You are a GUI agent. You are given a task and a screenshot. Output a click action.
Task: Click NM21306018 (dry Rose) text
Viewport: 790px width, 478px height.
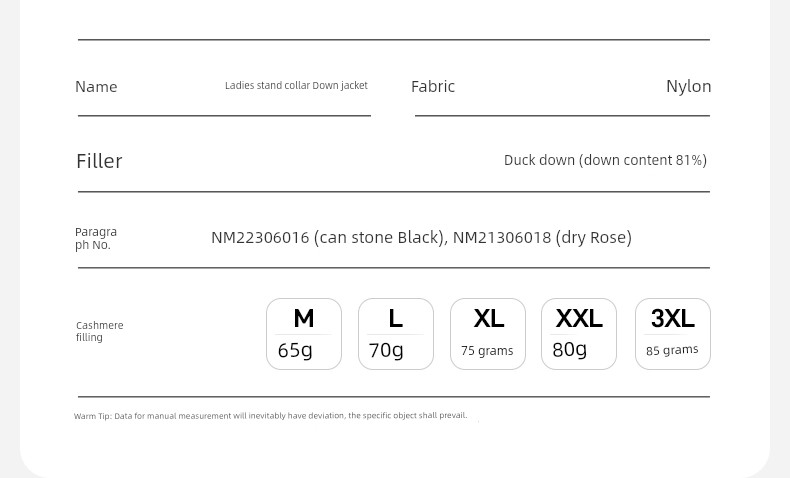click(x=542, y=237)
